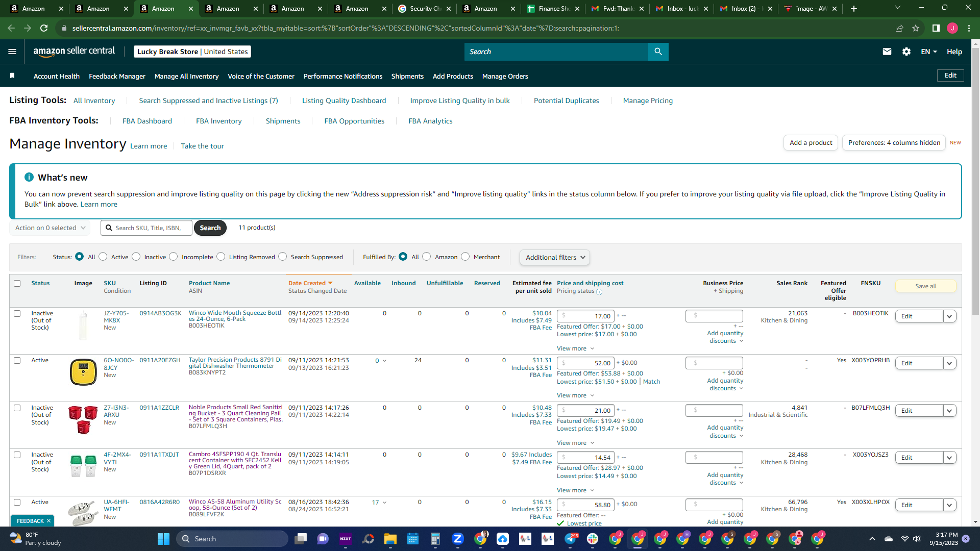Viewport: 980px width, 551px height.
Task: Select Fulfilled By Merchant radio button
Action: tap(465, 257)
